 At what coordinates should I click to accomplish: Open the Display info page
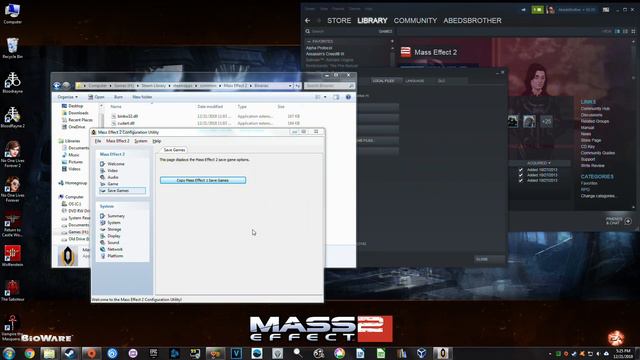click(113, 236)
